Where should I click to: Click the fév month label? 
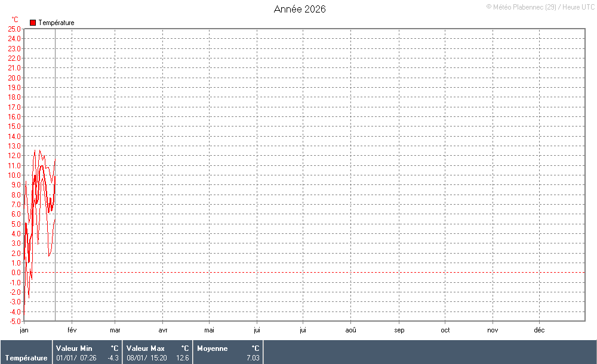[72, 329]
